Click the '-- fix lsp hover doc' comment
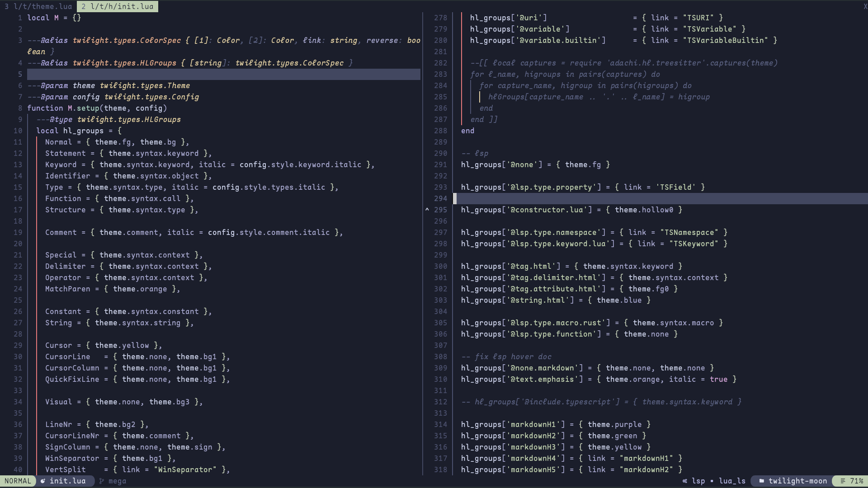The image size is (868, 488). [506, 357]
